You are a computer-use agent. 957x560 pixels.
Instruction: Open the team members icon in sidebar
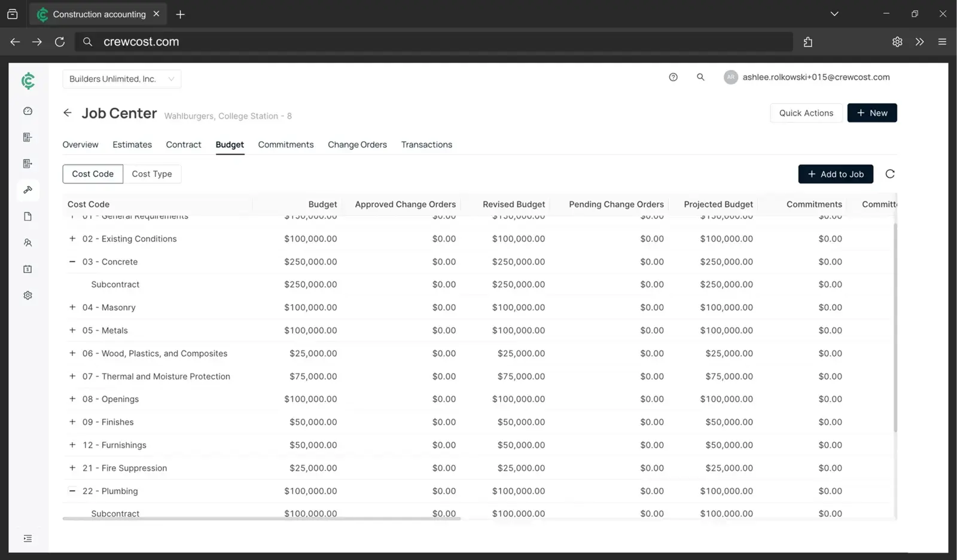tap(28, 243)
